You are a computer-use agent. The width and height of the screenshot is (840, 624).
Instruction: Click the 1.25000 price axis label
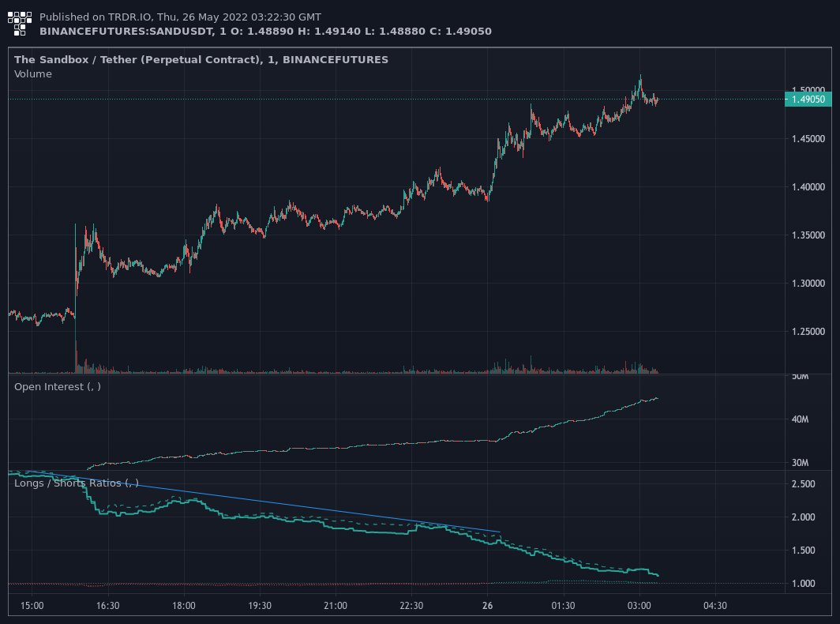808,332
